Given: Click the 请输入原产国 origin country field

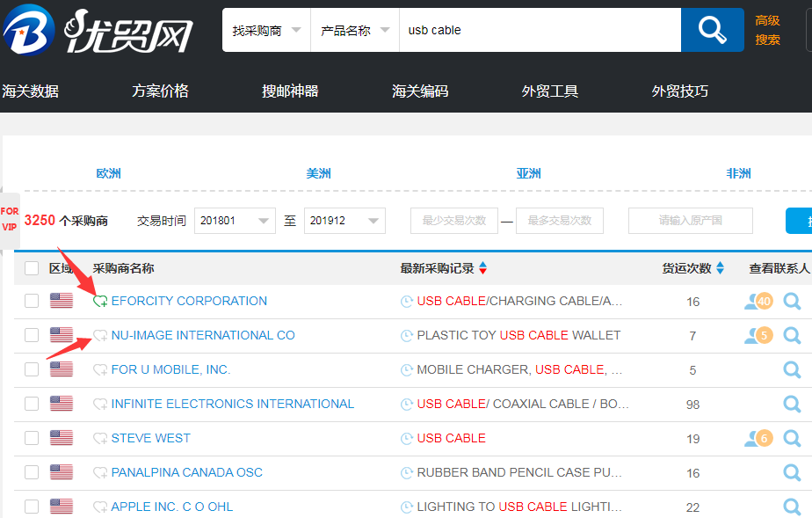Looking at the screenshot, I should click(691, 221).
